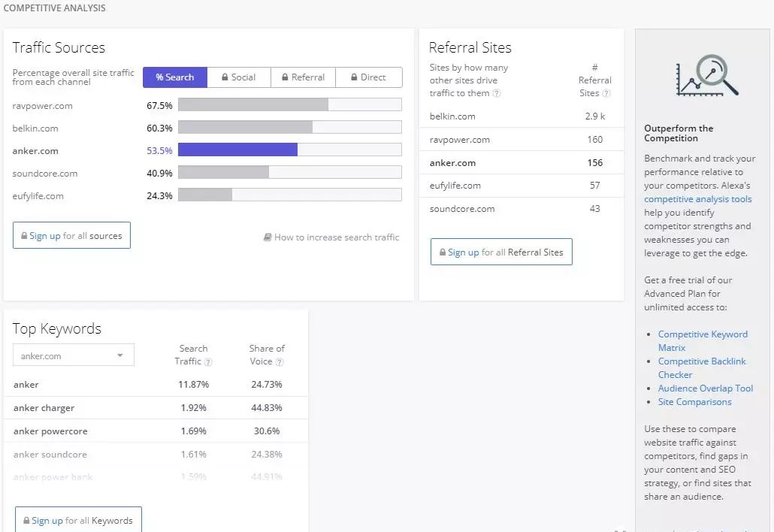This screenshot has height=532, width=774.
Task: Open How to increase search traffic link
Action: [336, 237]
